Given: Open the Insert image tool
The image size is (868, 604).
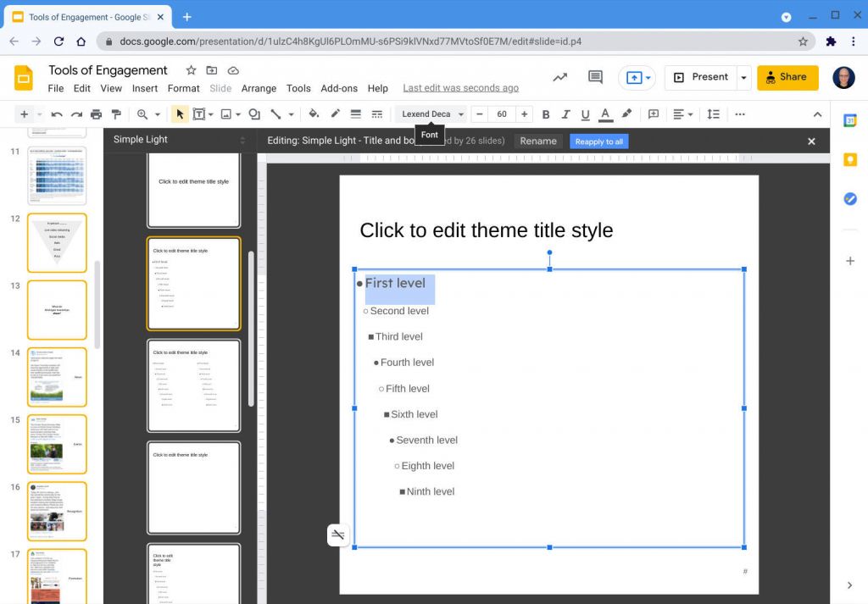Looking at the screenshot, I should click(226, 114).
